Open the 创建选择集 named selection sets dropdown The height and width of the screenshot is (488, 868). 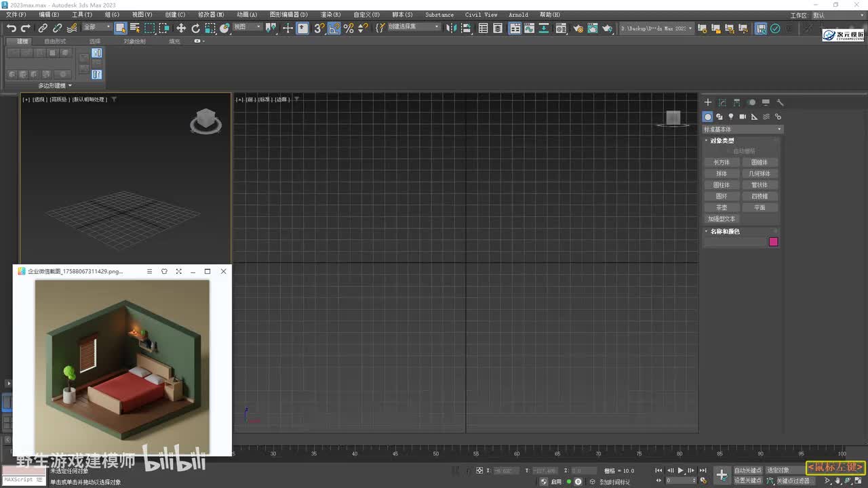414,27
